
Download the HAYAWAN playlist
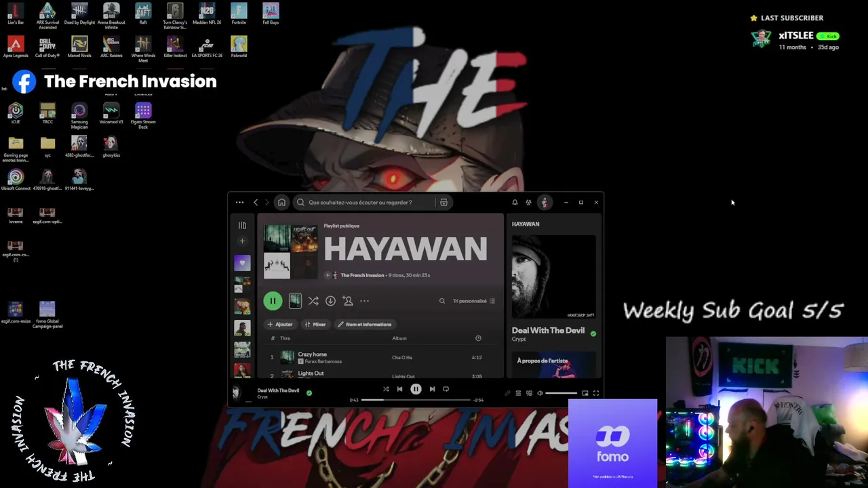coord(330,301)
